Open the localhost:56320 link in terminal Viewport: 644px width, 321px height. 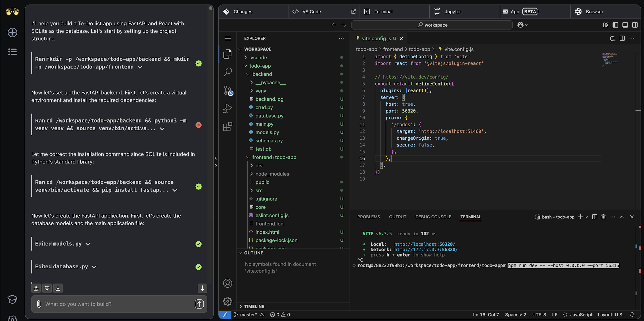click(424, 244)
